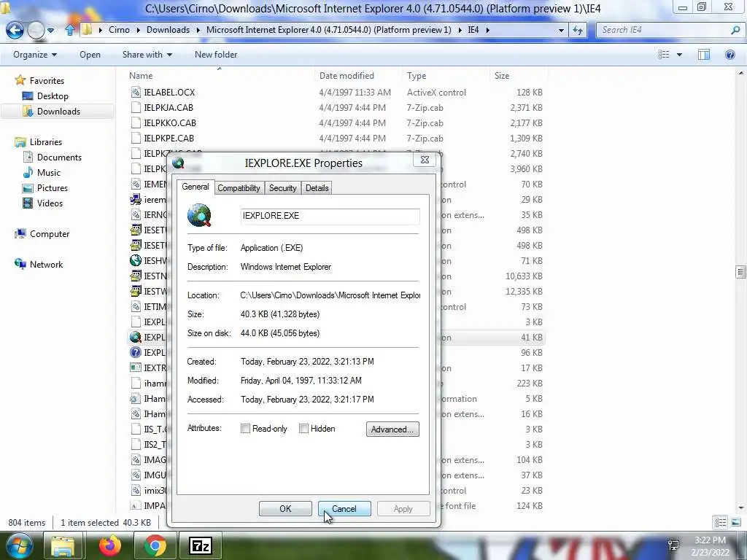Click the Windows Start button
Viewport: 747px width, 560px height.
click(19, 545)
